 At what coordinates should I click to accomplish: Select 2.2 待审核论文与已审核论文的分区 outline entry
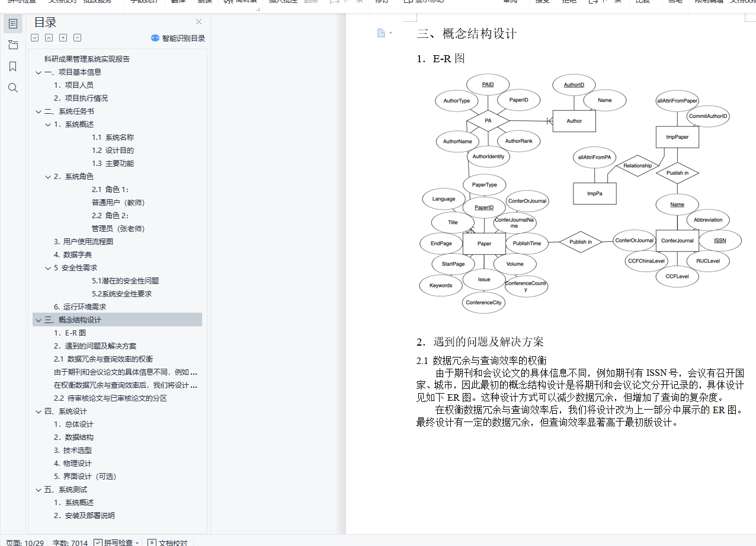[x=110, y=398]
